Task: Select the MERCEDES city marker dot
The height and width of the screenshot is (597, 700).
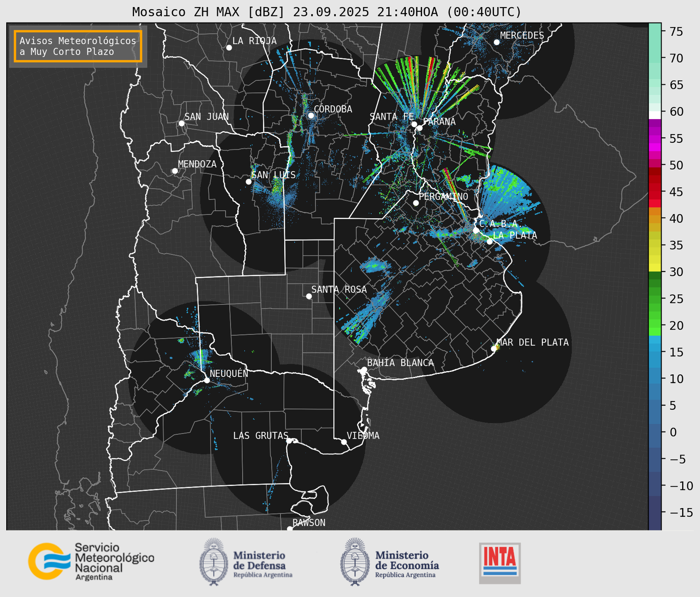Action: coord(497,42)
